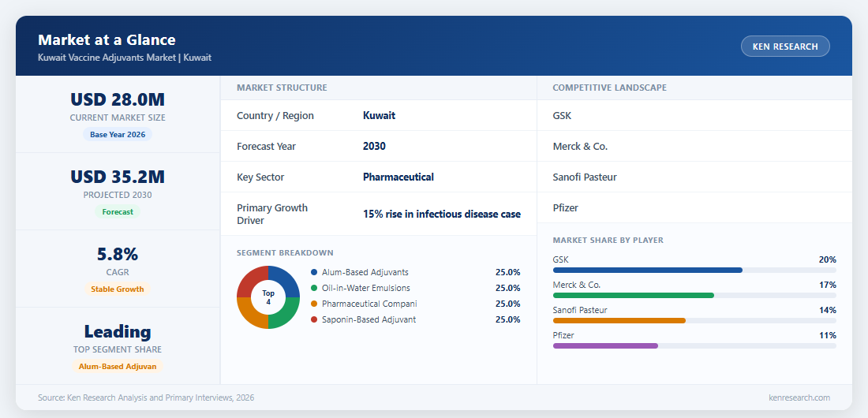The height and width of the screenshot is (418, 868).
Task: Click the 20% GSK share figure
Action: (828, 259)
